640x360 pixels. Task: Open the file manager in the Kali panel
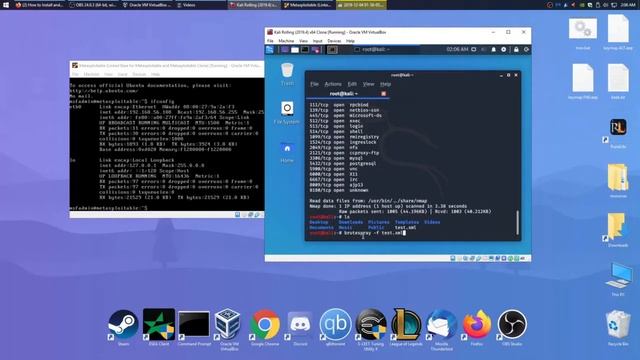click(x=295, y=50)
